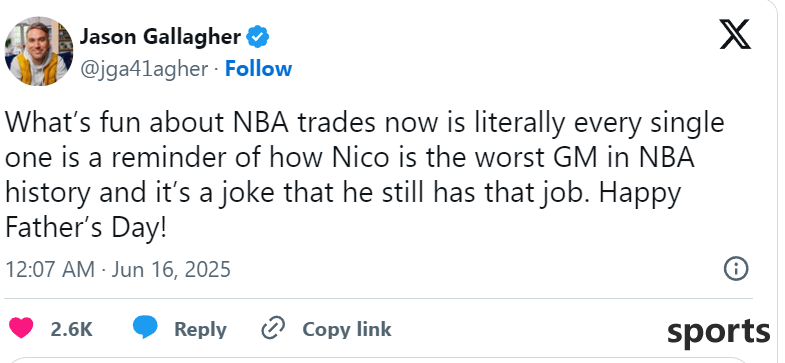View the 2.6K likes count
Viewport: 785px width, 363px height.
click(x=72, y=329)
